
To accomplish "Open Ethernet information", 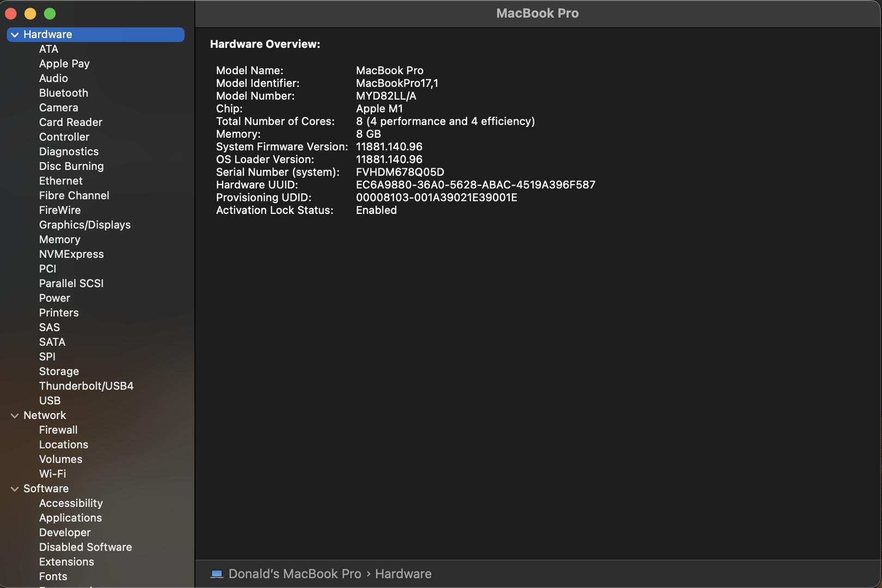I will (x=61, y=181).
